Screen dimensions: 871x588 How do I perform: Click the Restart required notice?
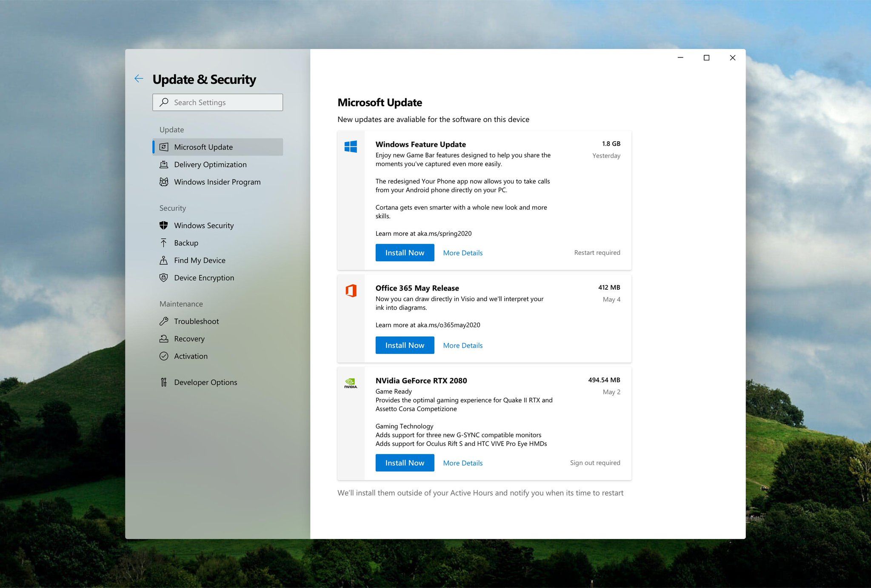pos(597,252)
